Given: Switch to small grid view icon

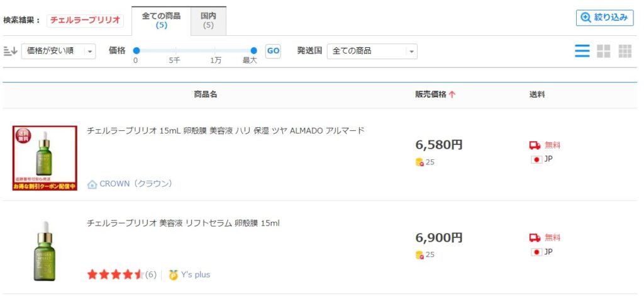Looking at the screenshot, I should (x=625, y=51).
